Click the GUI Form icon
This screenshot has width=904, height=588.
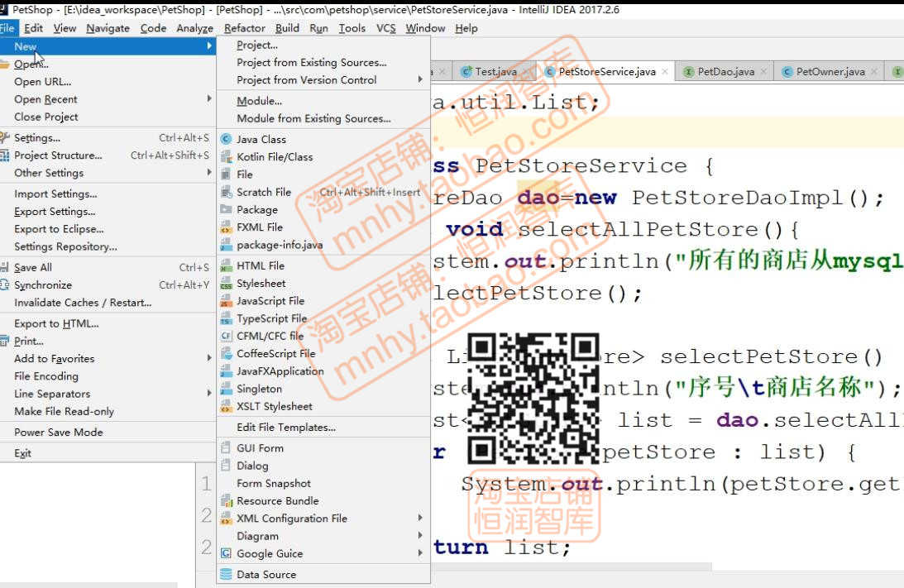coord(226,448)
